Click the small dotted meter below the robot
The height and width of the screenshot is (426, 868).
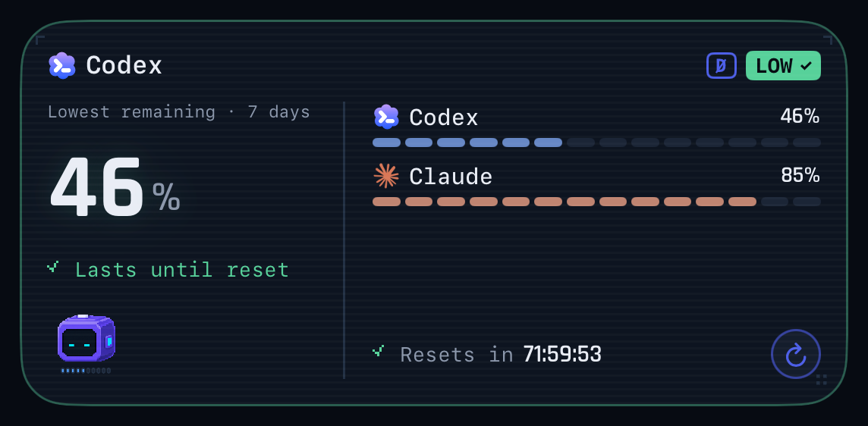86,371
